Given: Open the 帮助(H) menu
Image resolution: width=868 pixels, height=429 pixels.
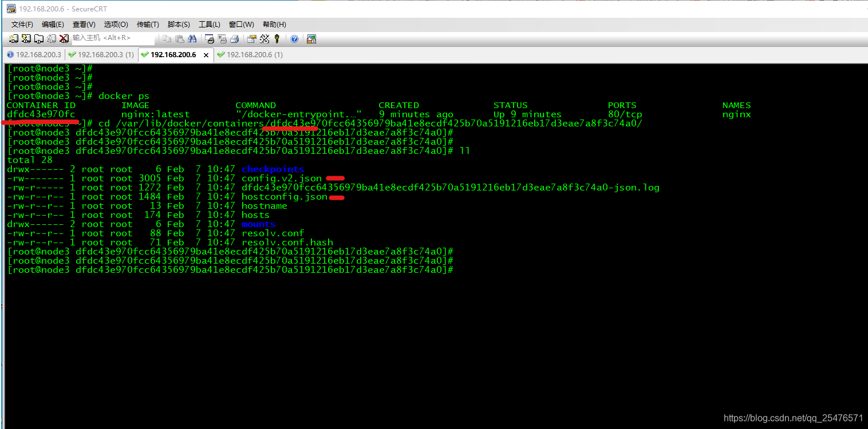Looking at the screenshot, I should pyautogui.click(x=274, y=24).
